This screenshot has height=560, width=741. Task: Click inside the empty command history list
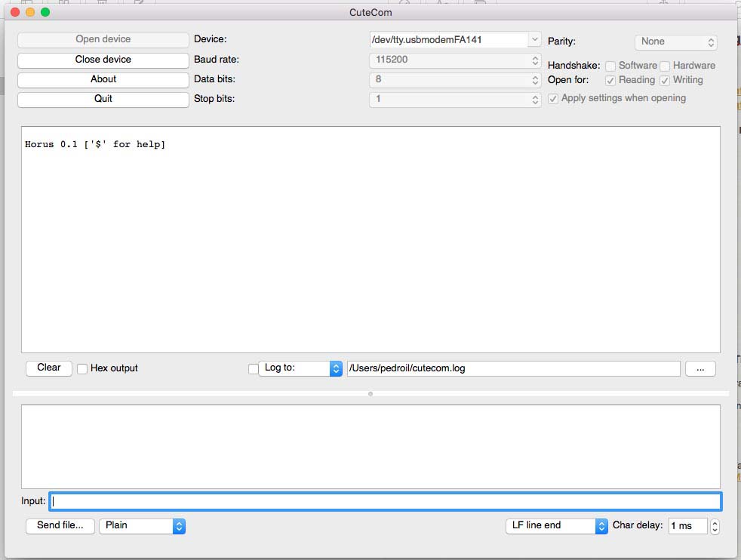(370, 447)
